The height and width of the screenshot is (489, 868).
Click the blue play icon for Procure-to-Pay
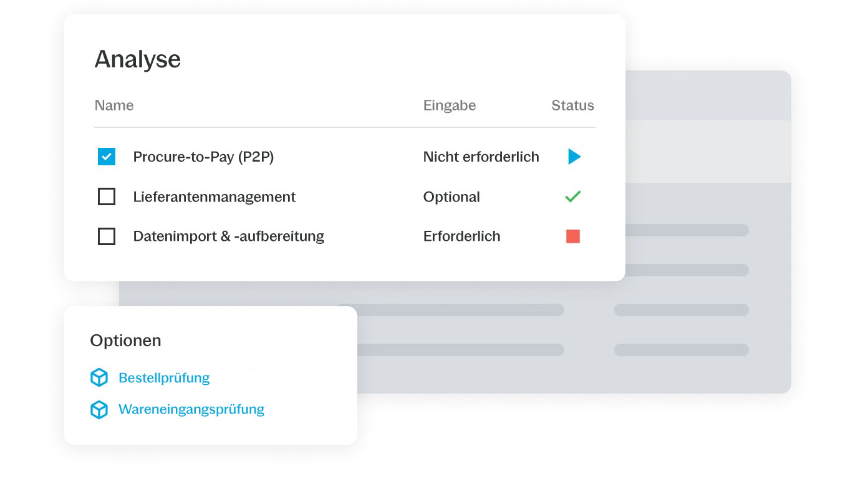pyautogui.click(x=574, y=157)
